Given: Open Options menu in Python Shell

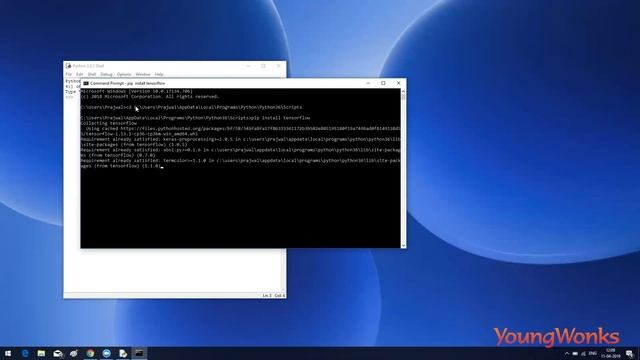Looking at the screenshot, I should (124, 74).
